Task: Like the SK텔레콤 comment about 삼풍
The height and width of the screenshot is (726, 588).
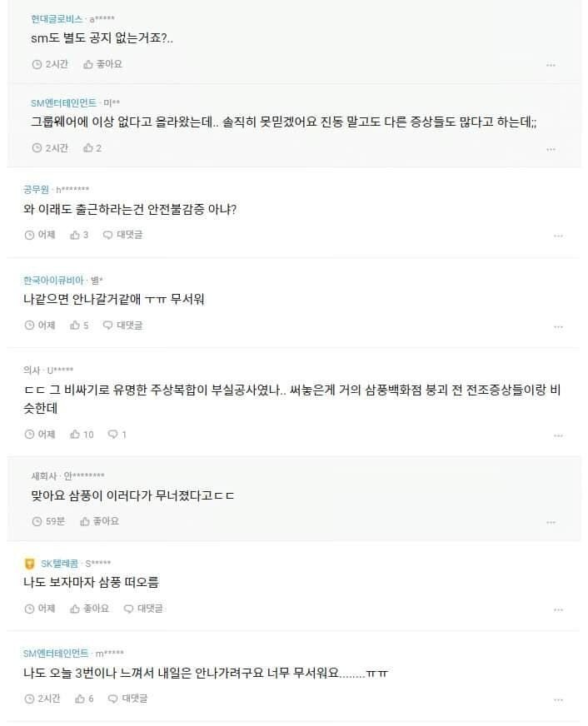Action: click(89, 609)
